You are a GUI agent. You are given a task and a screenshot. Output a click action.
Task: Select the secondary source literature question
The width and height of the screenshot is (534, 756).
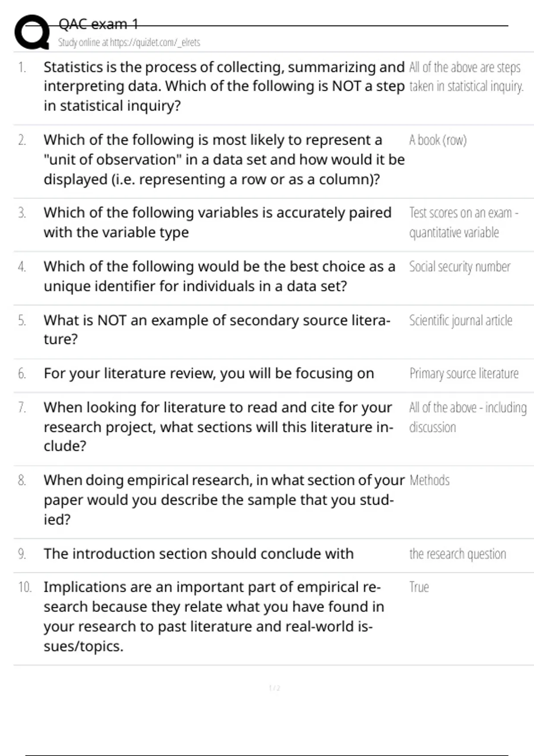tap(217, 330)
